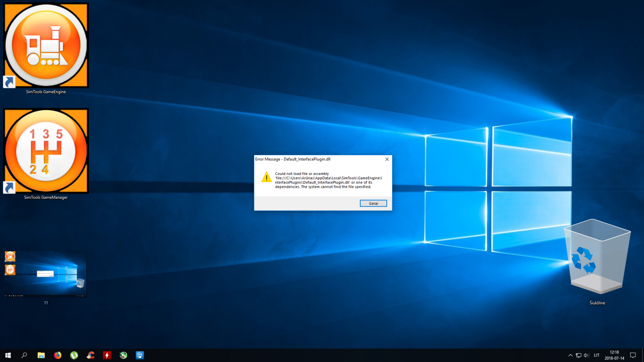Open CCleaner from the taskbar
The width and height of the screenshot is (644, 362).
91,355
